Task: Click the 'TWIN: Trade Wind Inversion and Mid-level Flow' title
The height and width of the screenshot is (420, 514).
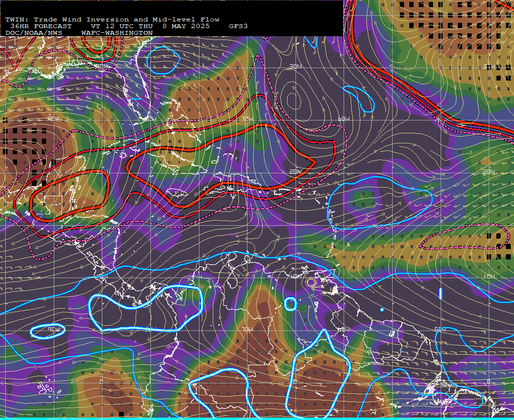Action: pyautogui.click(x=112, y=20)
